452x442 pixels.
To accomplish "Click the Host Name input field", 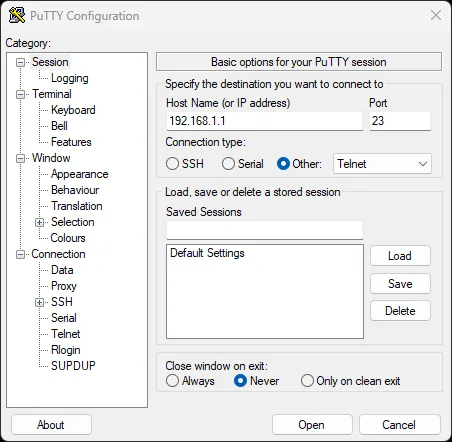I will pyautogui.click(x=265, y=121).
